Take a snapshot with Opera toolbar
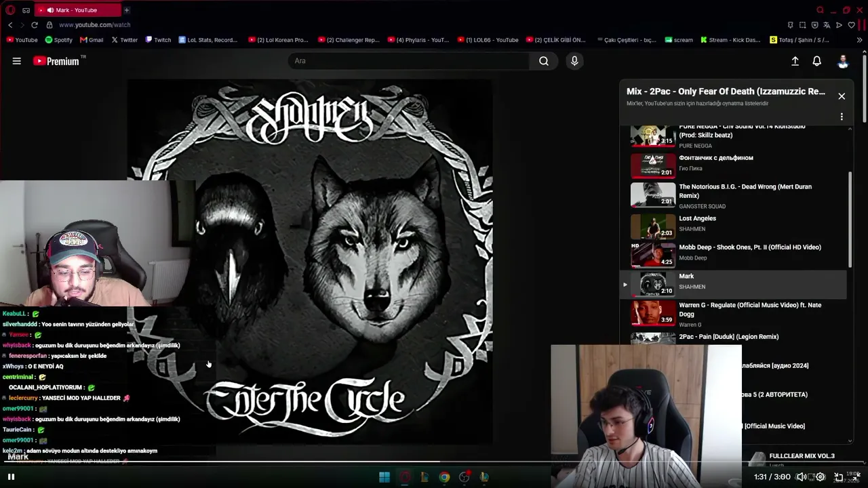The width and height of the screenshot is (868, 488). 802,25
